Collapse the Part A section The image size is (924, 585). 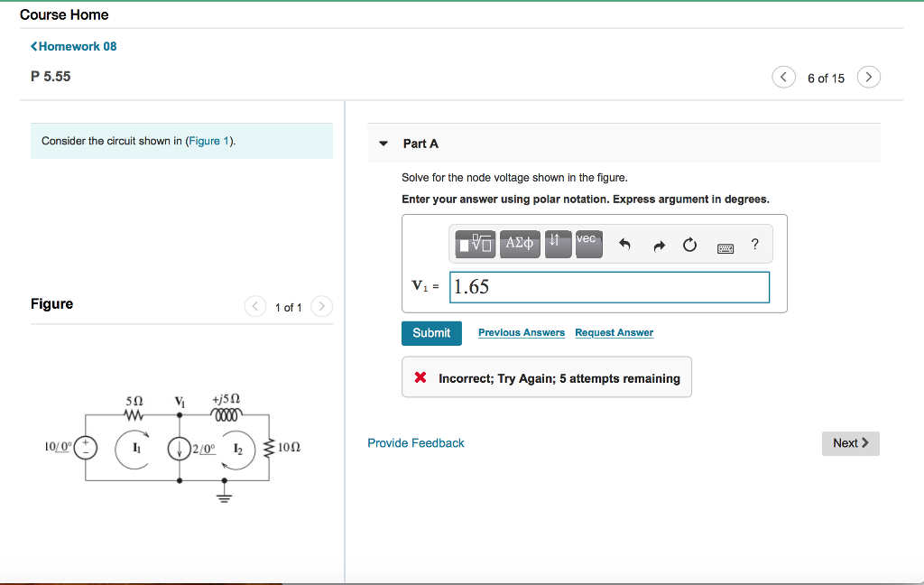click(x=383, y=144)
